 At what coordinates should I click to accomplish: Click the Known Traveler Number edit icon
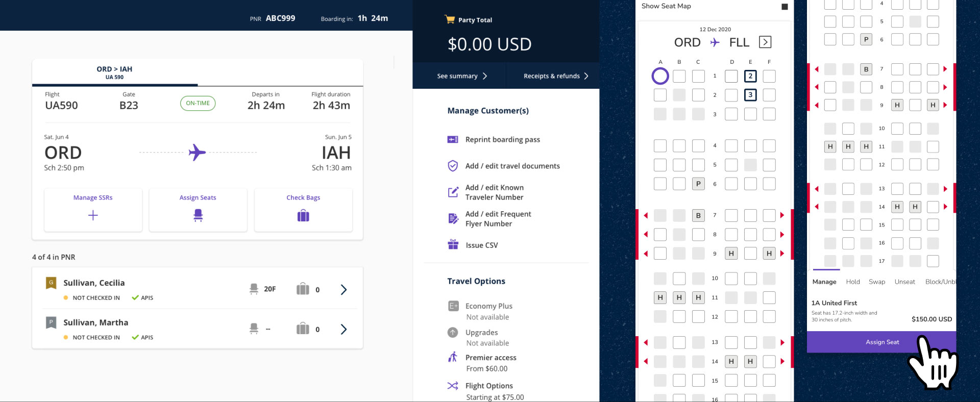pyautogui.click(x=453, y=192)
